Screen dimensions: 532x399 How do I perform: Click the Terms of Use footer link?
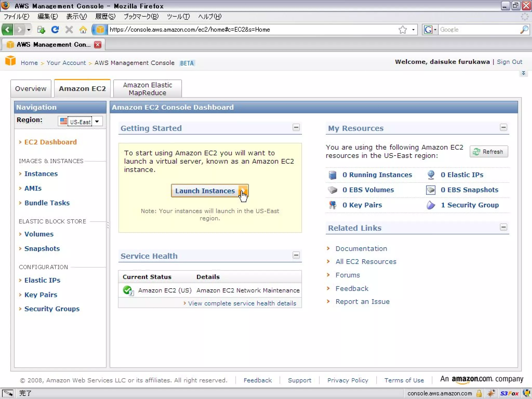(404, 380)
